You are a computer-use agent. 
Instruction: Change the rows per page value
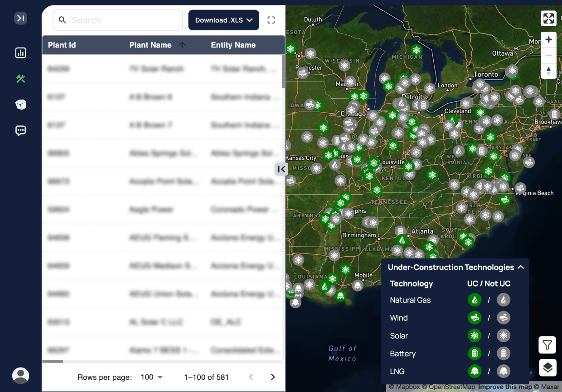click(152, 377)
